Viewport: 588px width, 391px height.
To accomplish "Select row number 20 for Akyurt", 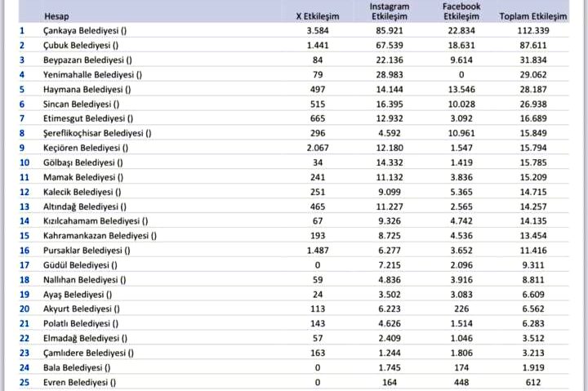I will [x=24, y=309].
